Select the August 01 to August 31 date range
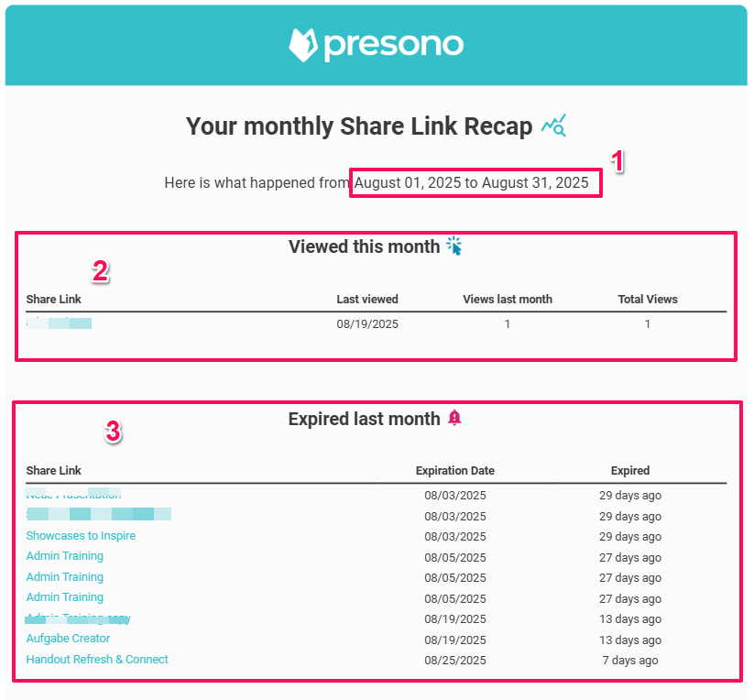The height and width of the screenshot is (700, 754). 472,183
